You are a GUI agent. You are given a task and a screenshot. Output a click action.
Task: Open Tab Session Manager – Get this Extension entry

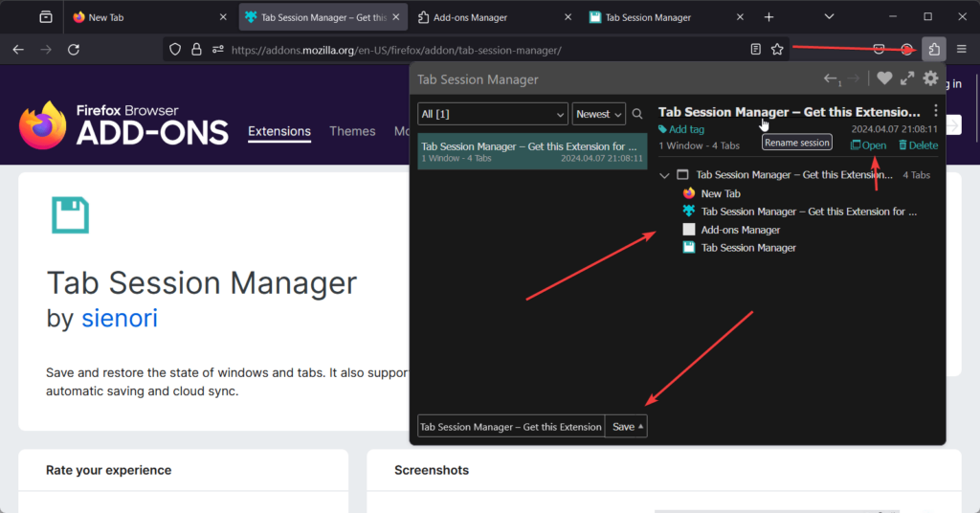pos(808,212)
